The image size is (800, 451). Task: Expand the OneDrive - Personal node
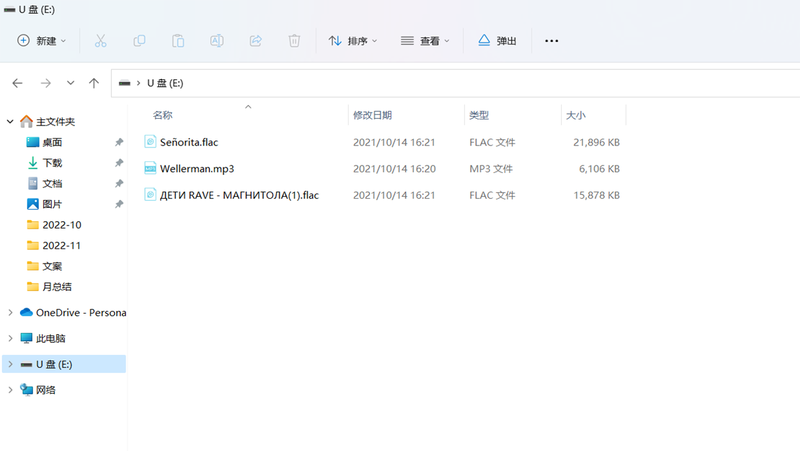[10, 312]
